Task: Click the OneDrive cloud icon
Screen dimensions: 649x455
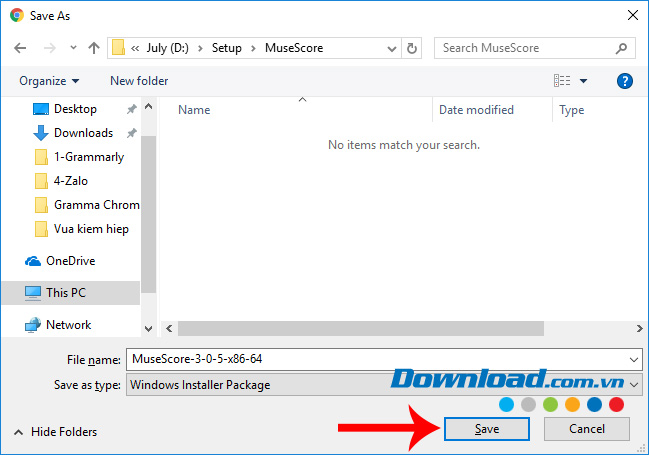Action: point(33,261)
